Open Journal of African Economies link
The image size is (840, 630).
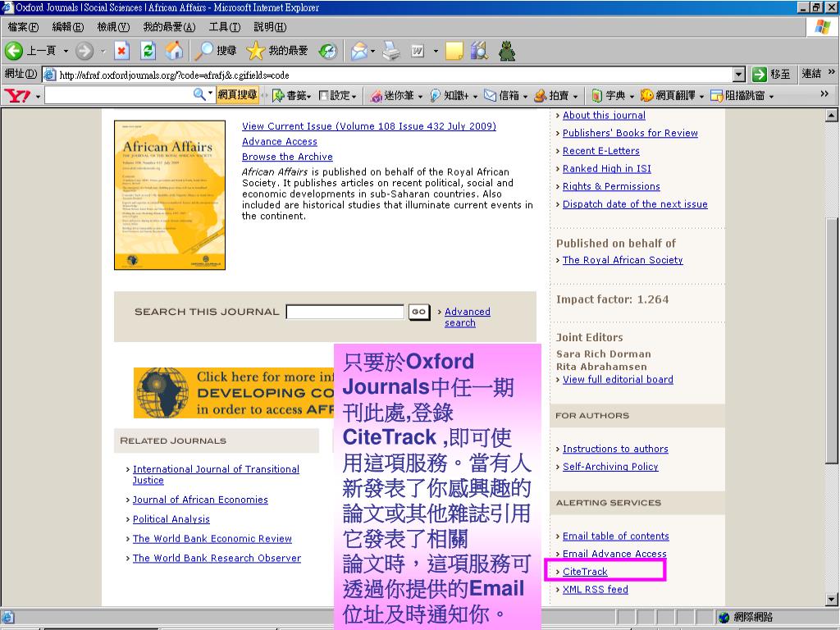200,500
